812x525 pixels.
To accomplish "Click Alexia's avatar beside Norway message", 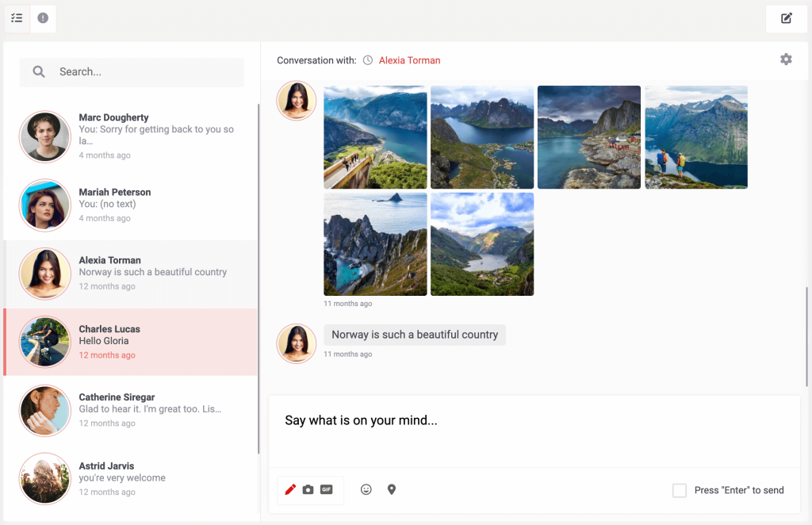I will click(297, 343).
